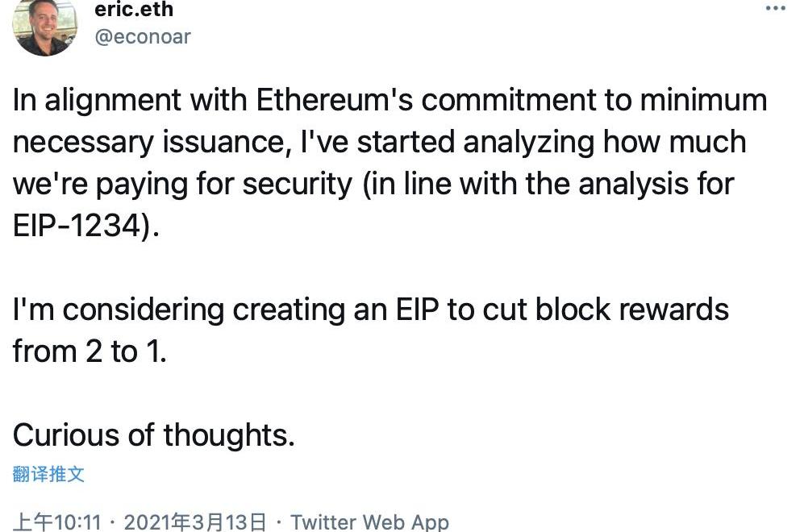
Task: Select the EIP-1234 text in the tweet
Action: (x=77, y=226)
